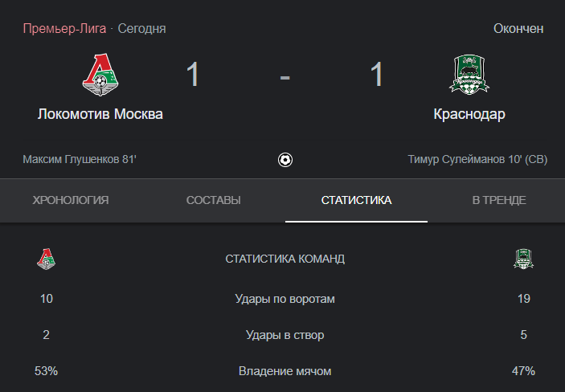Select the Статистика tab
This screenshot has height=392, width=565.
tap(356, 200)
